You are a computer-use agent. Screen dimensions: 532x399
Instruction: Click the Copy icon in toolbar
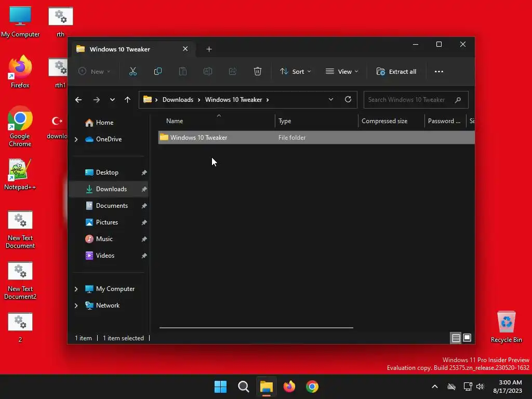pyautogui.click(x=158, y=72)
